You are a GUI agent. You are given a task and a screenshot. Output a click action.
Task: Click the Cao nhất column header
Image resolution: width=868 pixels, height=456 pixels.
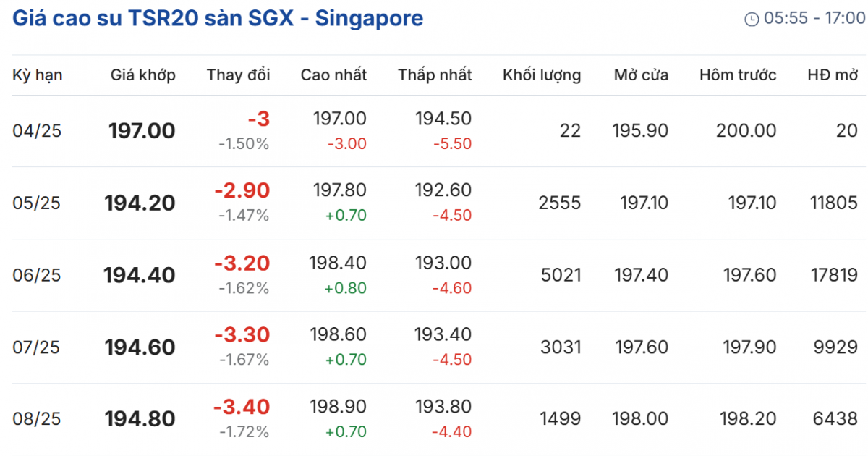point(333,75)
